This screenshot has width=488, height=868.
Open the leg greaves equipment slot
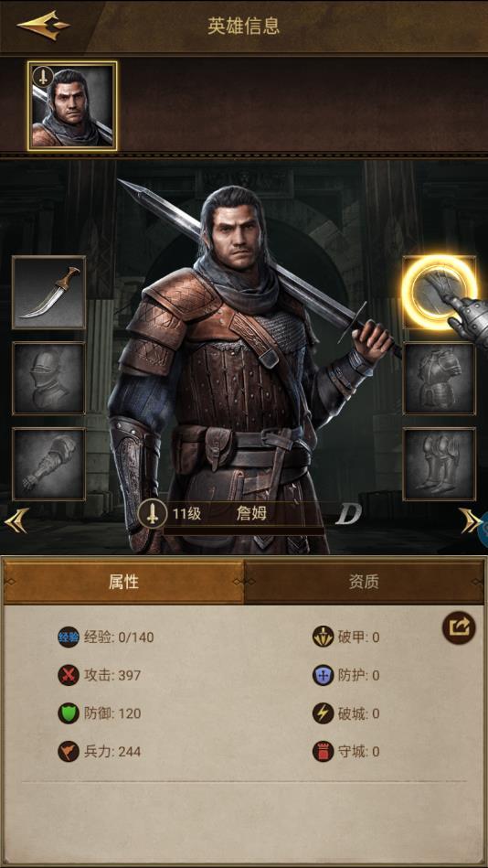pos(439,464)
